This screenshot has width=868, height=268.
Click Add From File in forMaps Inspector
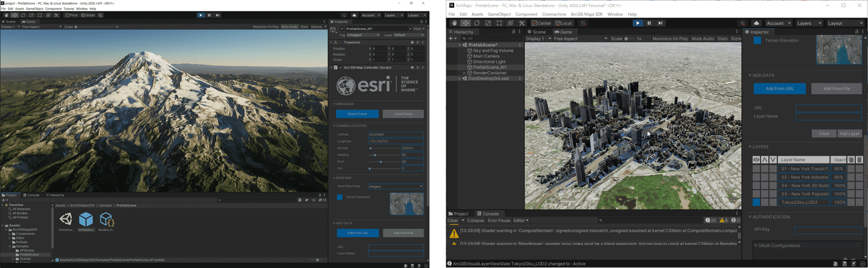pyautogui.click(x=836, y=89)
